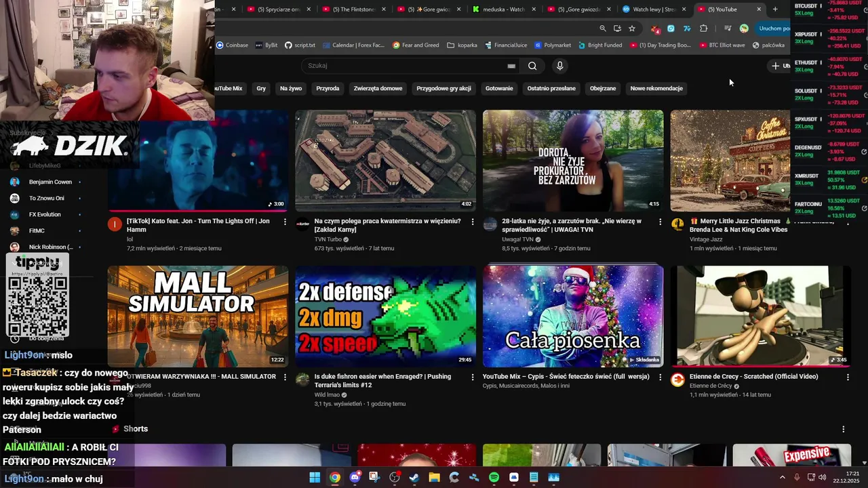Start voice search with the microphone icon
Image resolution: width=868 pixels, height=488 pixels.
559,66
